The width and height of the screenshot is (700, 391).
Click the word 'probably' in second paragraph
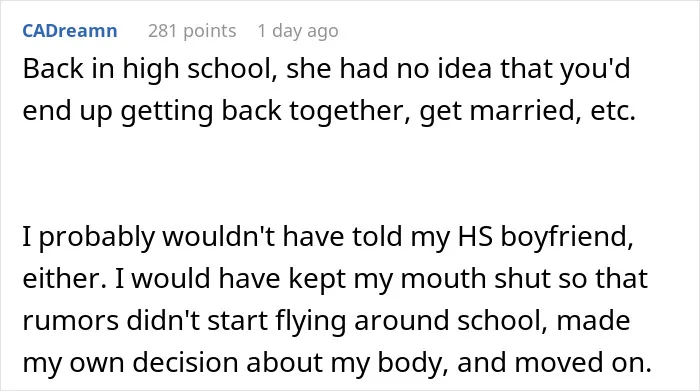[x=96, y=237]
